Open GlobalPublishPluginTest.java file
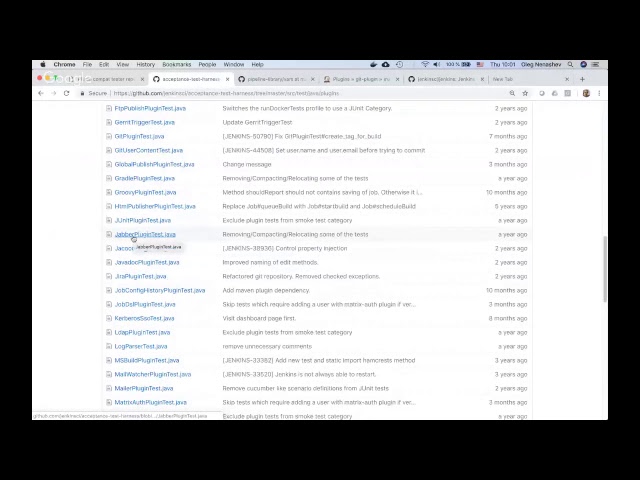 point(154,164)
